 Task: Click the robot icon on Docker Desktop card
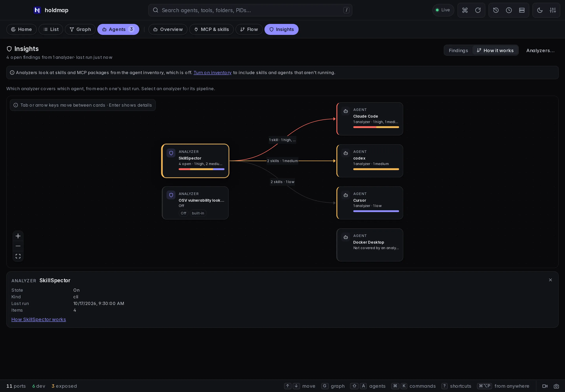pyautogui.click(x=345, y=237)
